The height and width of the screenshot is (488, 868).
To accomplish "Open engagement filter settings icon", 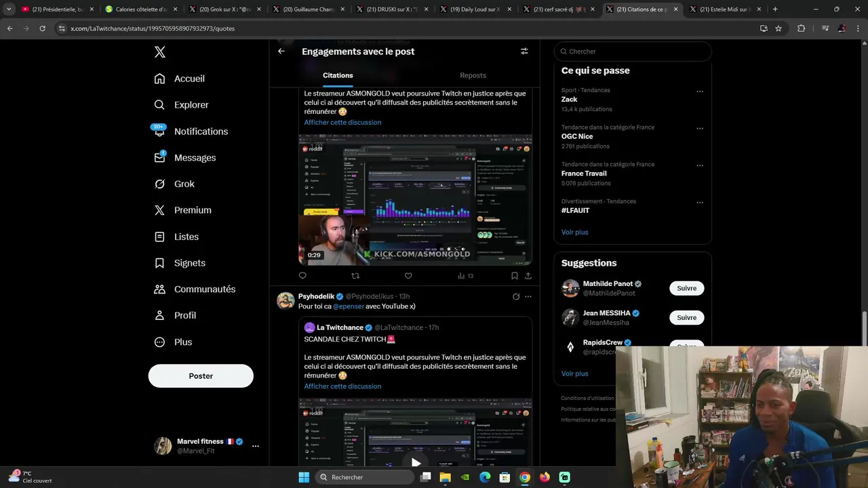I will click(x=524, y=51).
